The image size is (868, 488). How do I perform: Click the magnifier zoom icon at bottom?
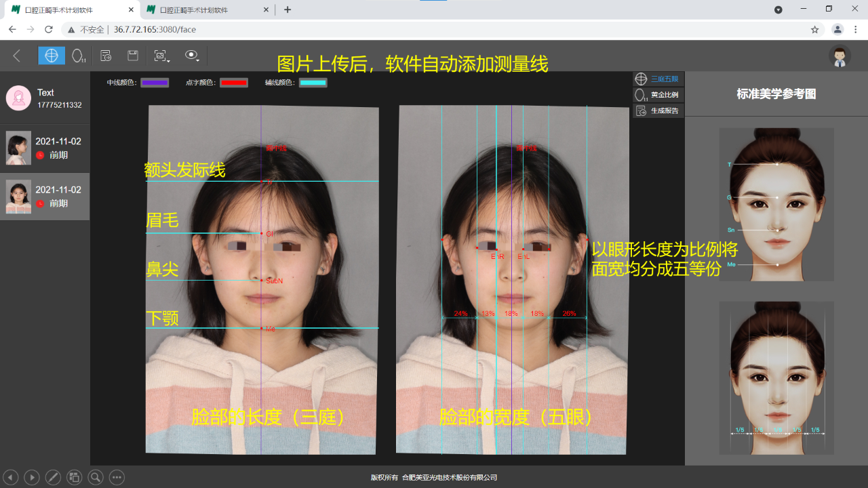coord(96,477)
